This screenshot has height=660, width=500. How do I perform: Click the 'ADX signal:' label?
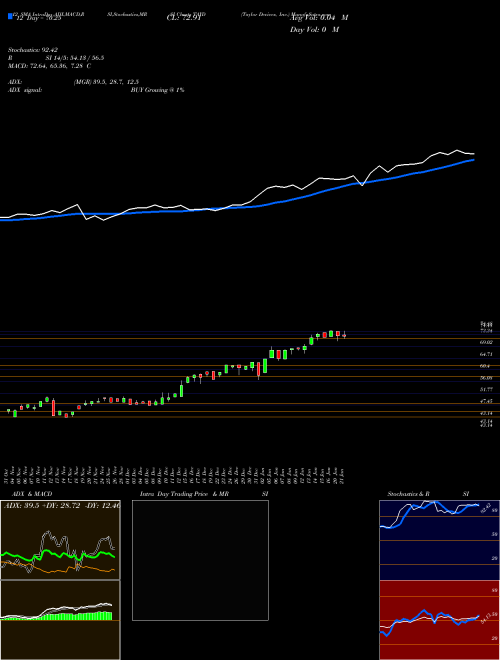pos(25,90)
